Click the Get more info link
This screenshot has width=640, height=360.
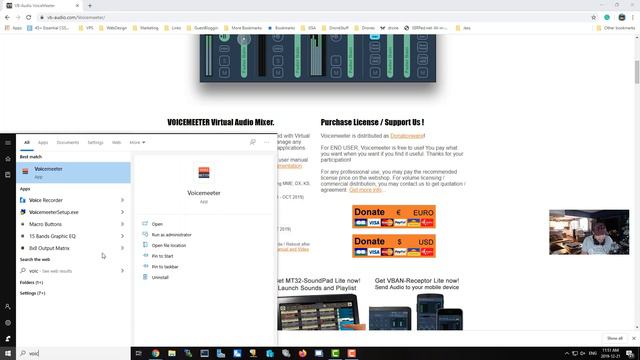pos(365,190)
